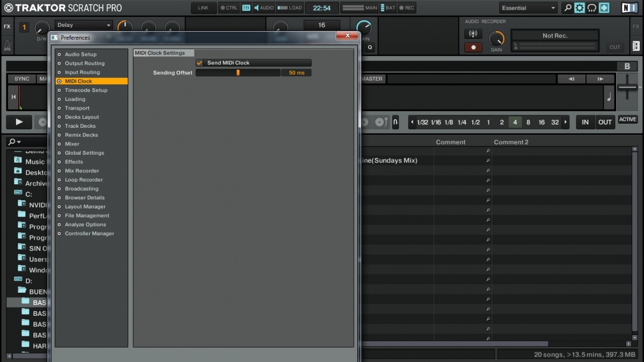Select Broadcasting in Preferences list
Viewport: 644px width, 362px height.
click(82, 189)
